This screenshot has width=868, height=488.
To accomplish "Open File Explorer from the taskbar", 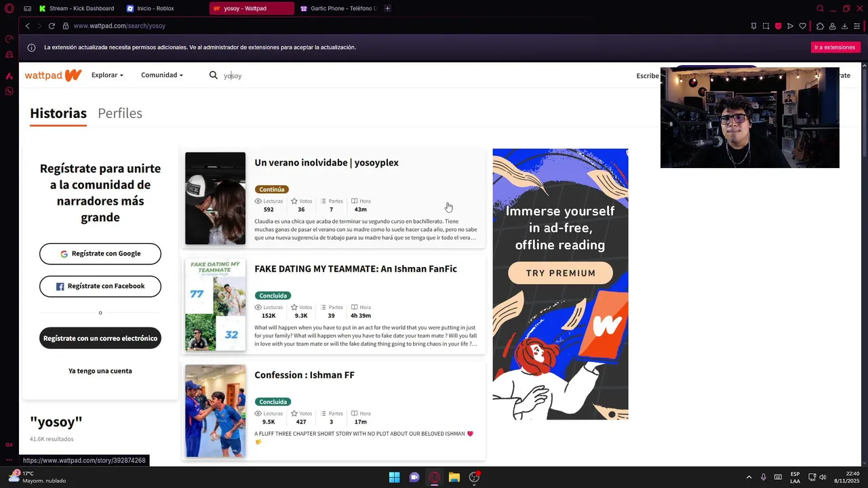I will click(x=454, y=477).
